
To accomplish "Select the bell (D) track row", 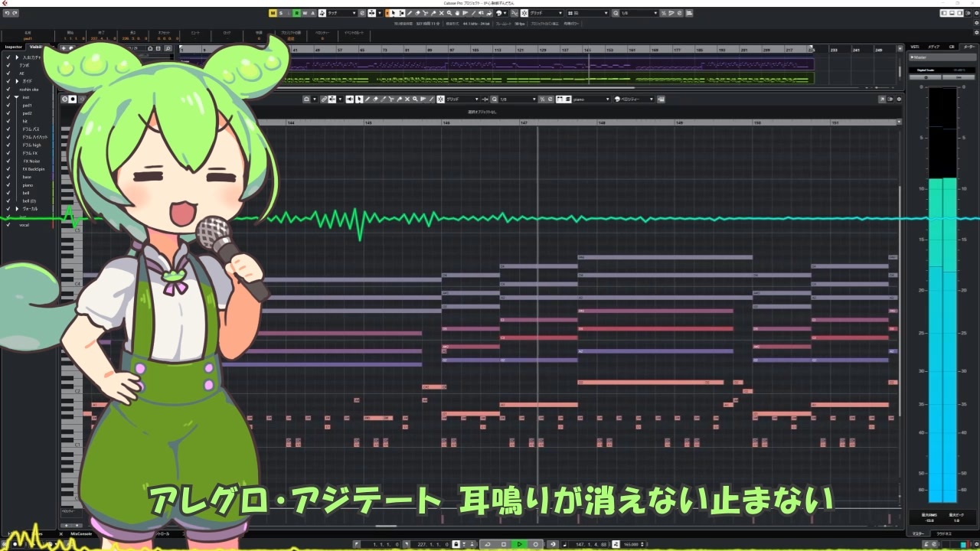I will pyautogui.click(x=29, y=201).
